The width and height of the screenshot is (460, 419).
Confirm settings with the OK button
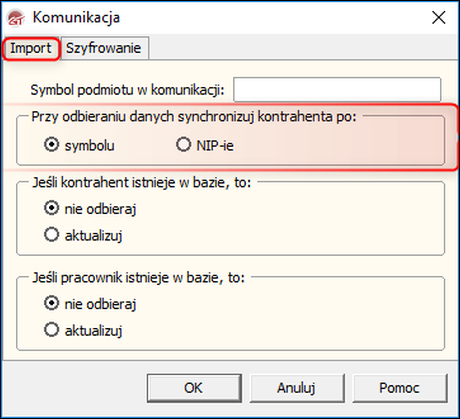[194, 388]
